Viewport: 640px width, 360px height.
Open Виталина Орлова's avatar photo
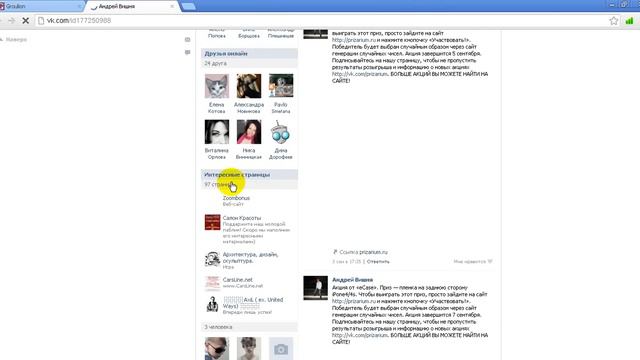(217, 132)
